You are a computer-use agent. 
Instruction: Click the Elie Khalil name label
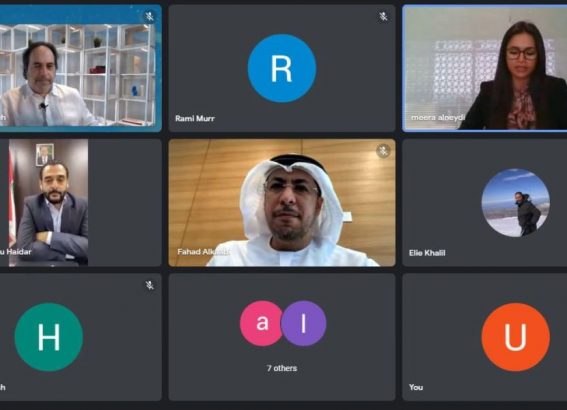[427, 253]
